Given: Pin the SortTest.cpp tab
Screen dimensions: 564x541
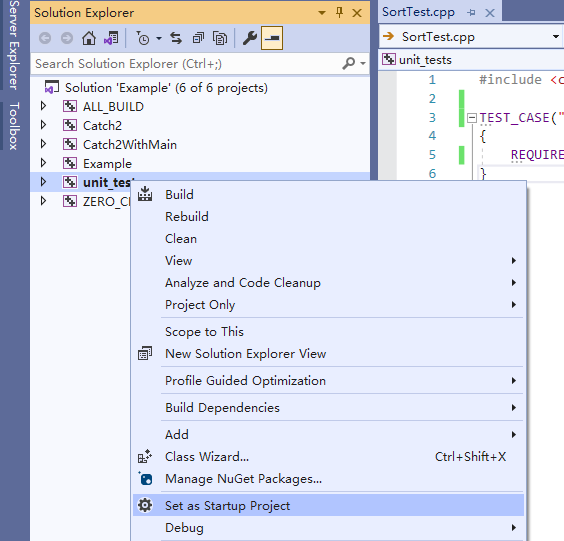Looking at the screenshot, I should tap(471, 13).
